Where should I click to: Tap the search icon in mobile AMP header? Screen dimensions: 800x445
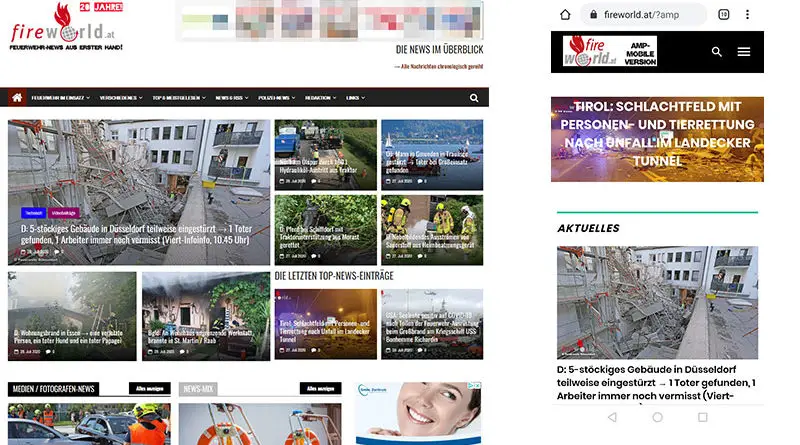click(x=717, y=52)
